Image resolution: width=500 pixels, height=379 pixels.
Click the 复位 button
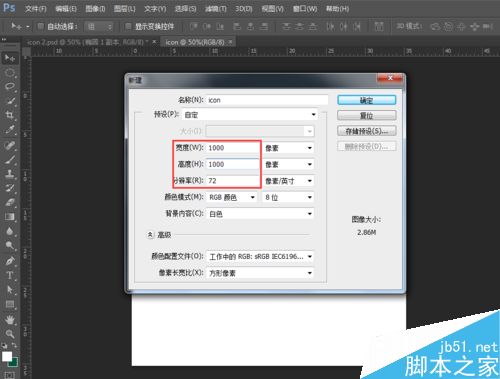(367, 116)
